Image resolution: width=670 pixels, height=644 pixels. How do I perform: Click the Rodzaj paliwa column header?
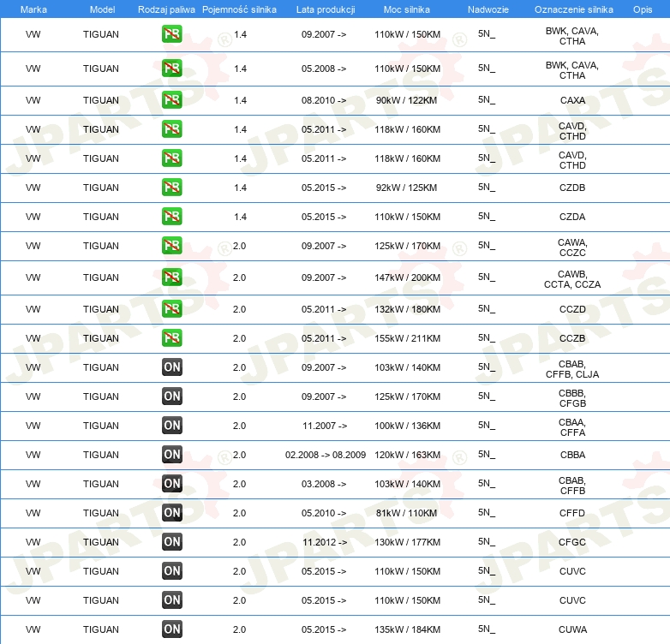[166, 9]
